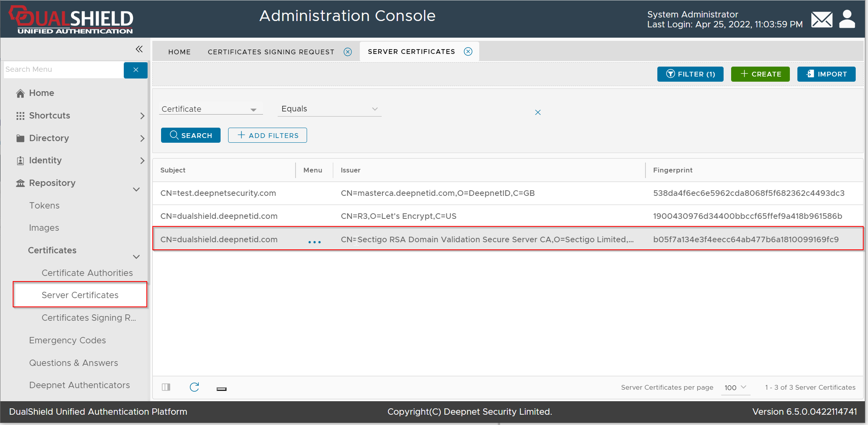Click the refresh icon below the table
The image size is (868, 425).
pyautogui.click(x=194, y=387)
